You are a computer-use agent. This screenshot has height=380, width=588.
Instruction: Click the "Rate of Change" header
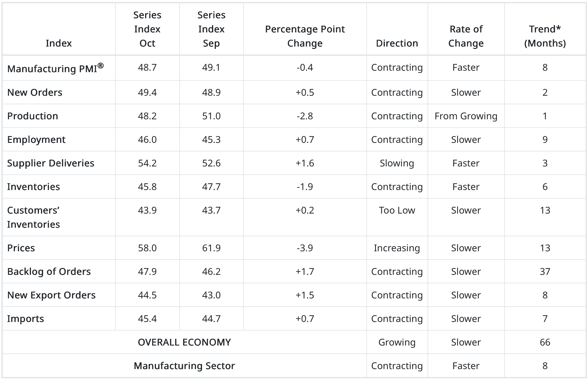[x=466, y=36]
